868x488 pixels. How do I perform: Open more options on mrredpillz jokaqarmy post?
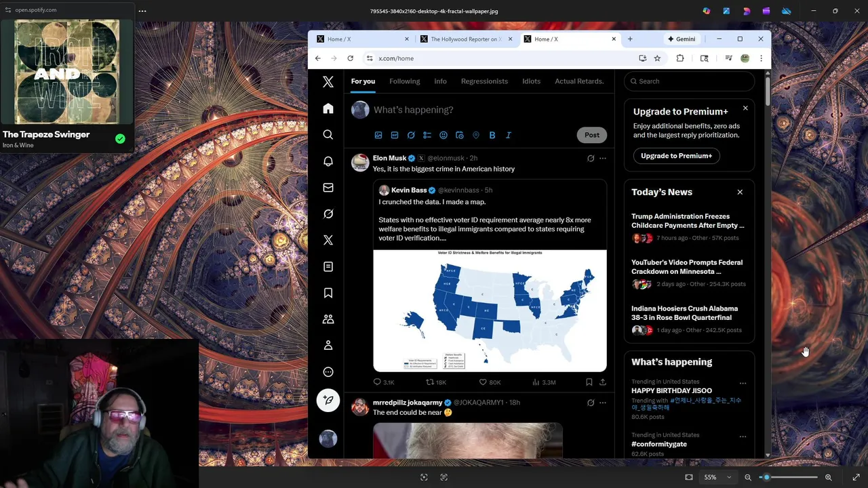click(603, 403)
